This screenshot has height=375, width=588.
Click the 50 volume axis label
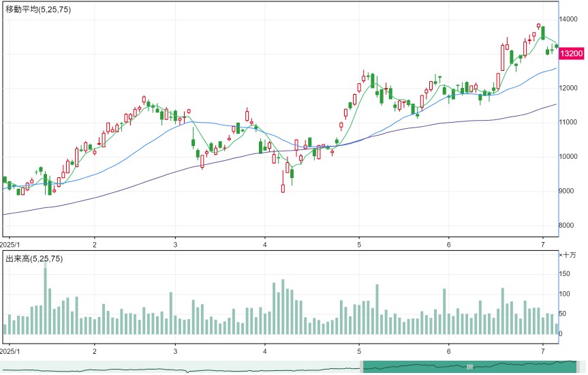coord(563,314)
